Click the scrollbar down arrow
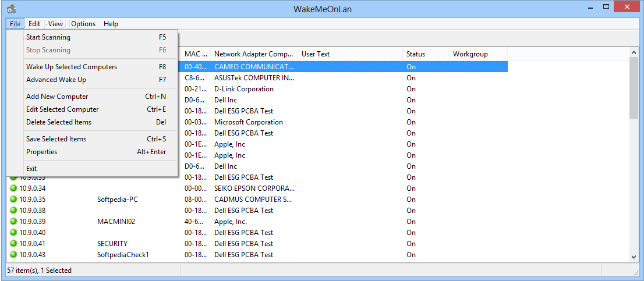Image resolution: width=644 pixels, height=281 pixels. coord(634,257)
